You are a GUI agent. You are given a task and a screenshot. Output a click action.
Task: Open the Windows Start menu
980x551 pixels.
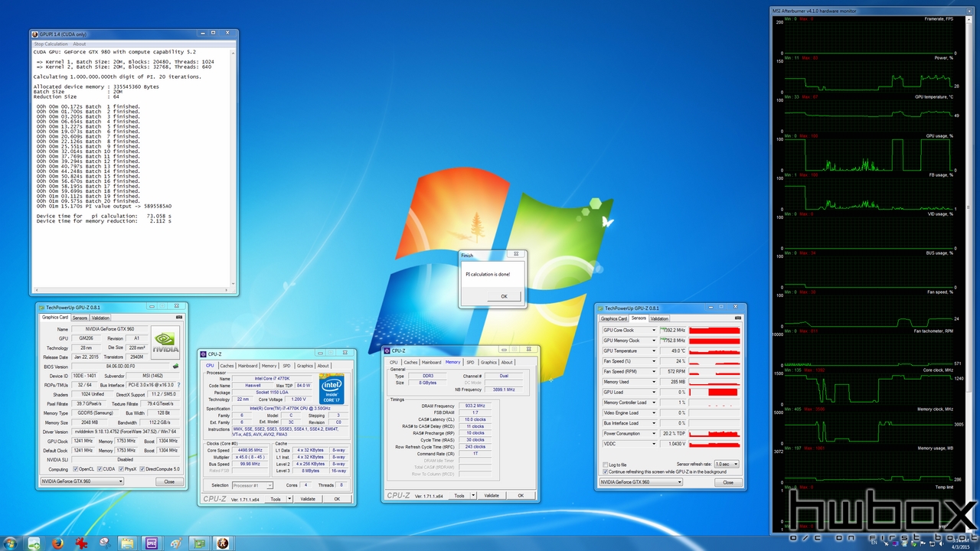point(10,543)
